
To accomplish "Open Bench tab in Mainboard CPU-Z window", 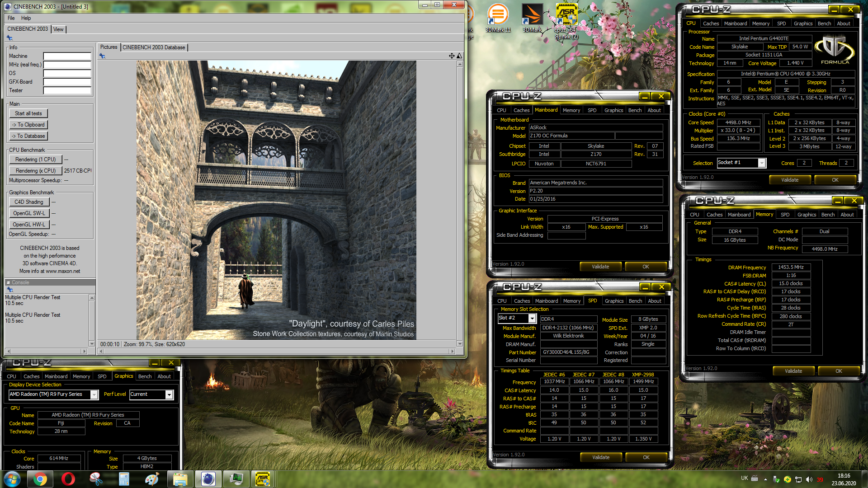I will point(635,110).
